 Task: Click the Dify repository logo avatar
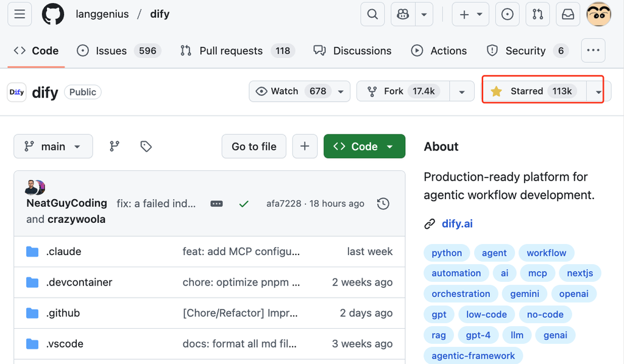point(16,92)
